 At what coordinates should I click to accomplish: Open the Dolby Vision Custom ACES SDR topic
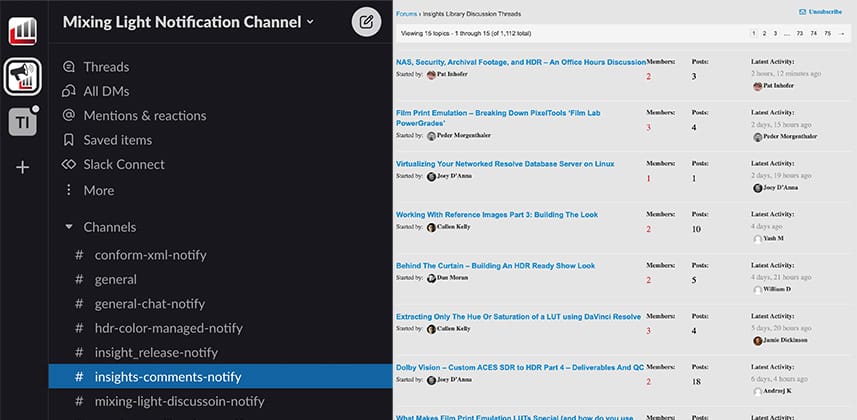click(520, 368)
